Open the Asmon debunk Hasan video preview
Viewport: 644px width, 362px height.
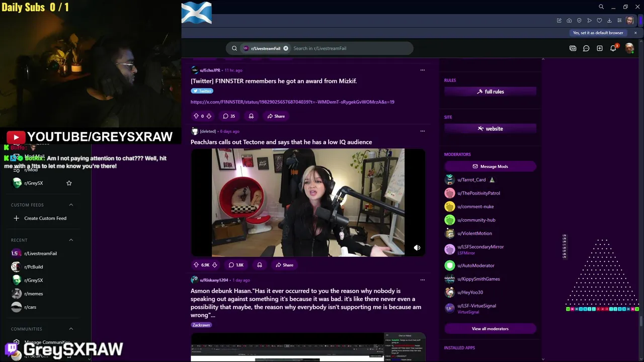[308, 347]
